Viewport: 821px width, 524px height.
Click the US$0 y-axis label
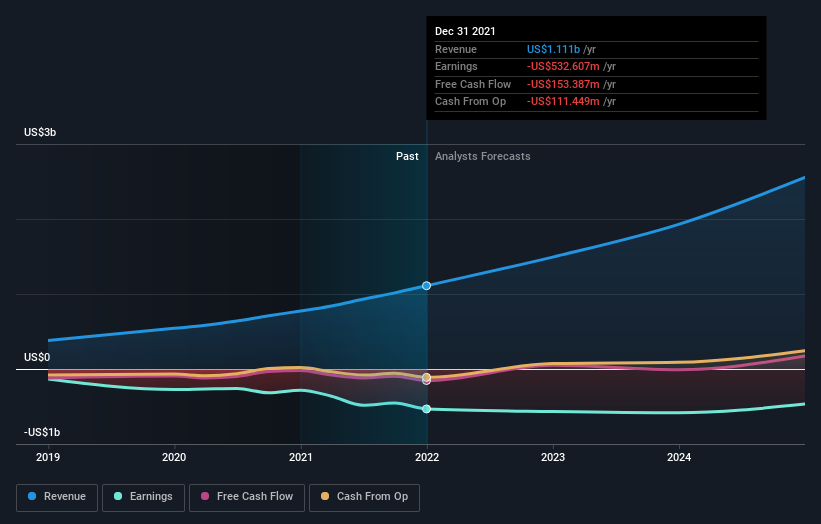pos(37,357)
